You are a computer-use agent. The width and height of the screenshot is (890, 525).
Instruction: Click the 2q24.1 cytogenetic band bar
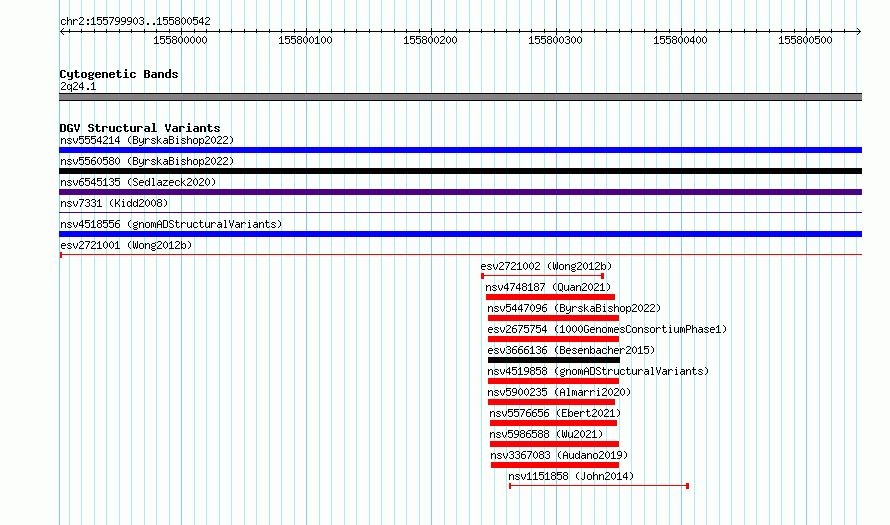tap(460, 97)
